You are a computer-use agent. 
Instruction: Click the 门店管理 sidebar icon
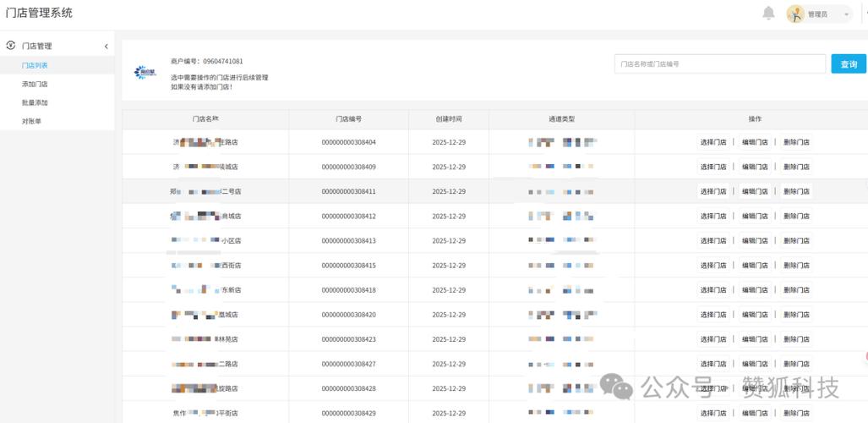11,46
